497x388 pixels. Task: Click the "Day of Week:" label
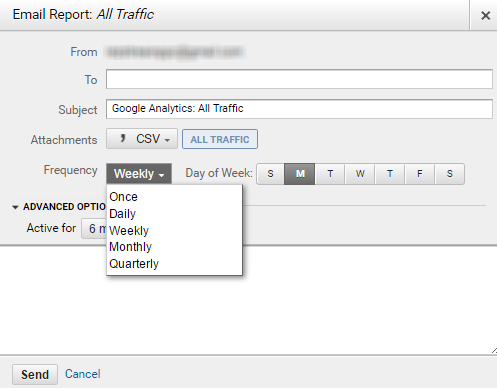(x=219, y=173)
